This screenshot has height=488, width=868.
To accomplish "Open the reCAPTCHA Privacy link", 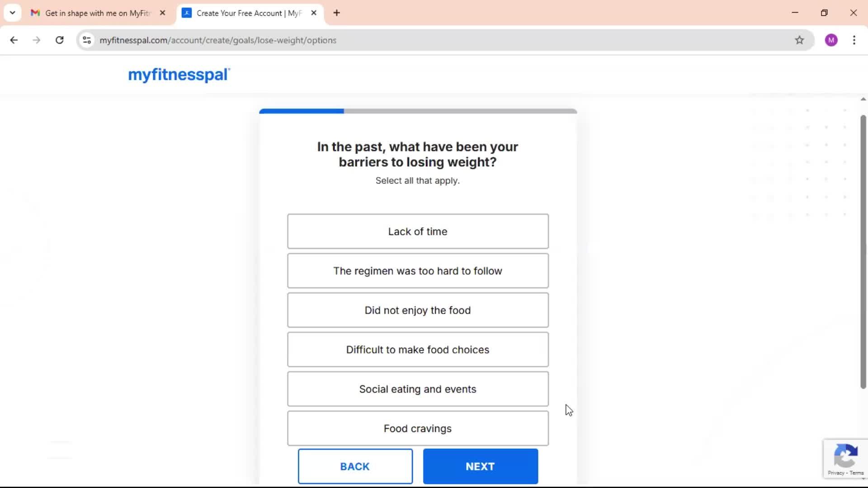I will click(836, 473).
